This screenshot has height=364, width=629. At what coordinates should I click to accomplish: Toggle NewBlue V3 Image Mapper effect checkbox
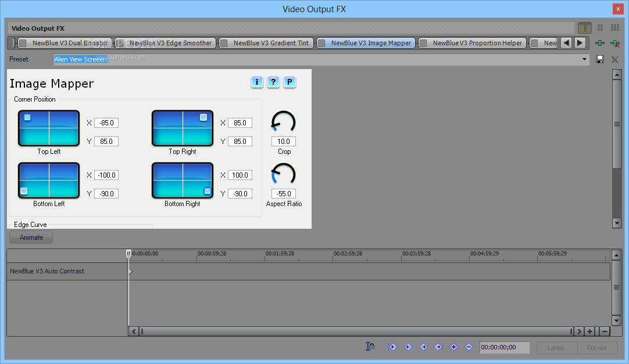pos(321,43)
